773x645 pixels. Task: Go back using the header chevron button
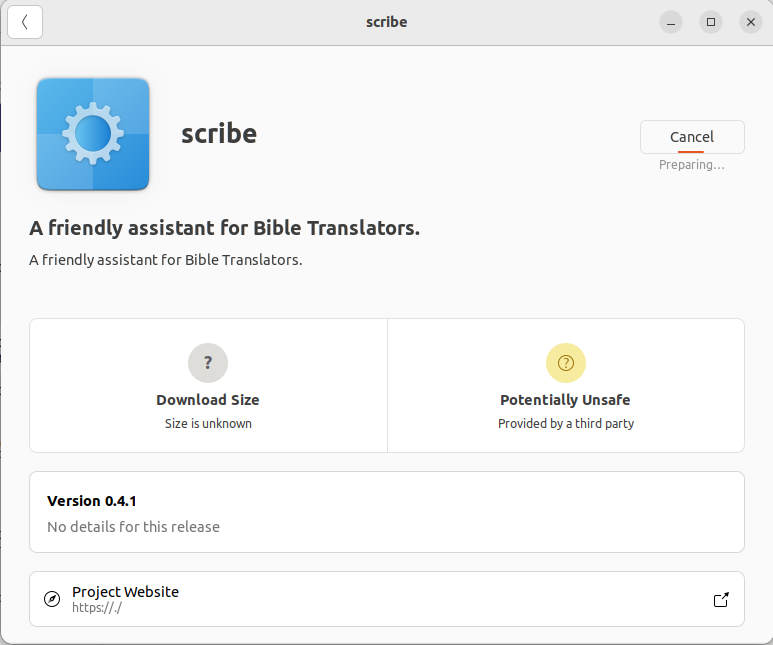click(x=25, y=22)
